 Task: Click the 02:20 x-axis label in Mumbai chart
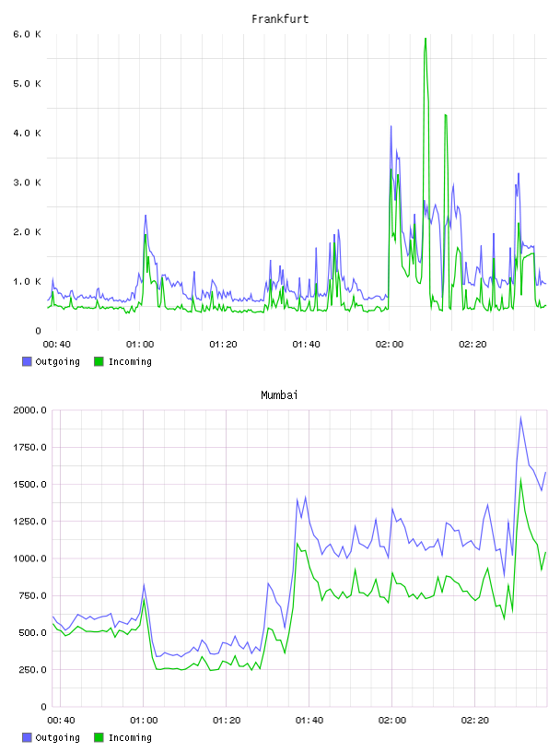click(475, 720)
